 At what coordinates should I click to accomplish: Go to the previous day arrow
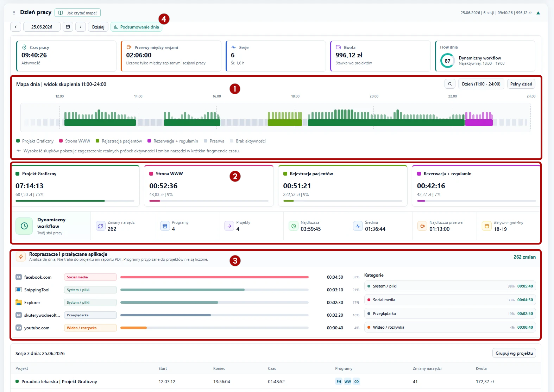15,27
